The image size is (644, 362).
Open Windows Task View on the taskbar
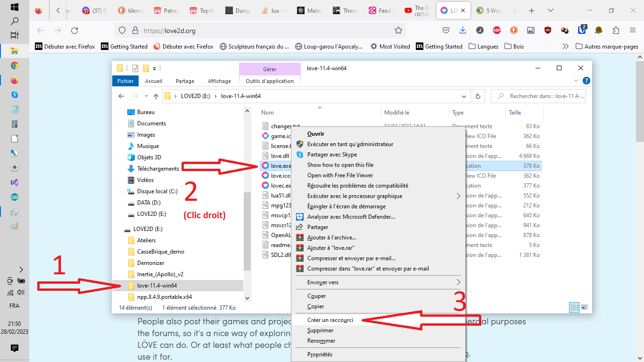click(x=14, y=35)
